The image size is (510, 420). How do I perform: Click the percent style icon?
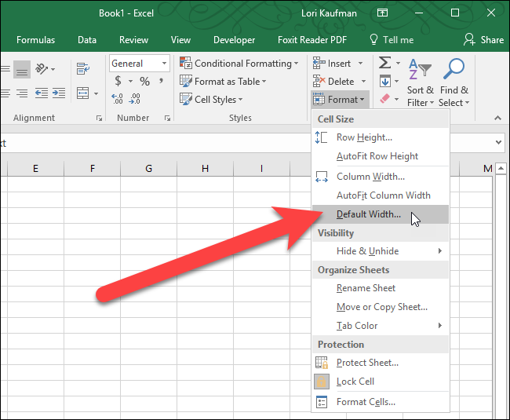pos(144,82)
